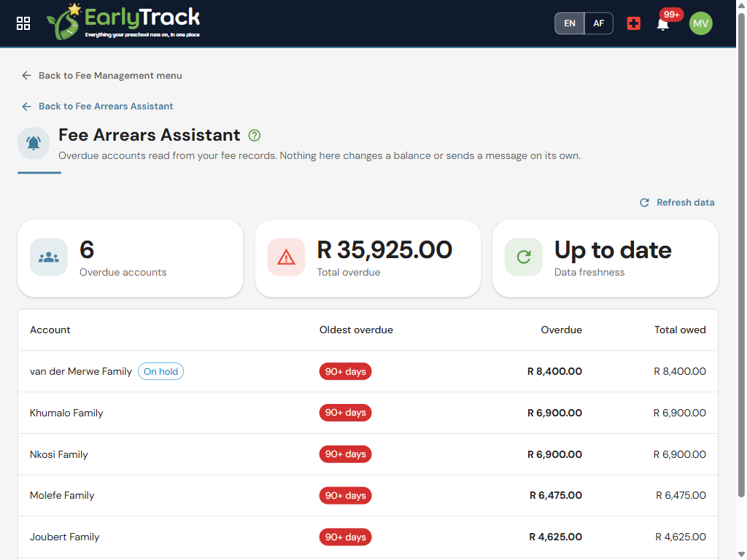
Task: Open the Joubert Family account
Action: 64,537
